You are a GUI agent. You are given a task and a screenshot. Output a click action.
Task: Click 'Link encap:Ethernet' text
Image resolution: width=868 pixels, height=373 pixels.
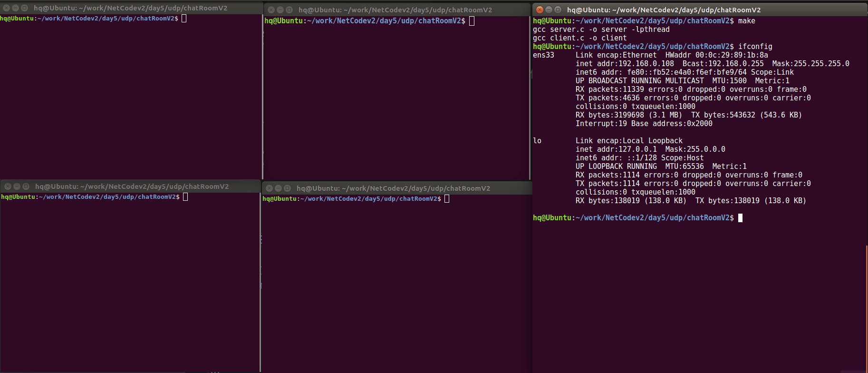(x=616, y=55)
